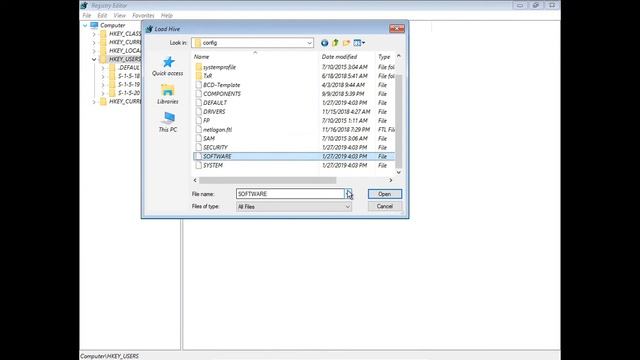The height and width of the screenshot is (360, 640).
Task: Open the File name dropdown arrow
Action: point(348,194)
